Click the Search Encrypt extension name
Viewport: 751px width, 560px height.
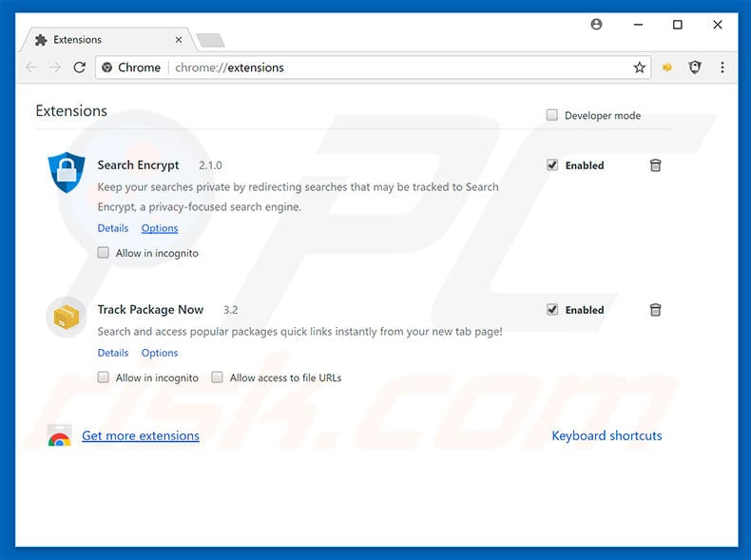(x=138, y=165)
